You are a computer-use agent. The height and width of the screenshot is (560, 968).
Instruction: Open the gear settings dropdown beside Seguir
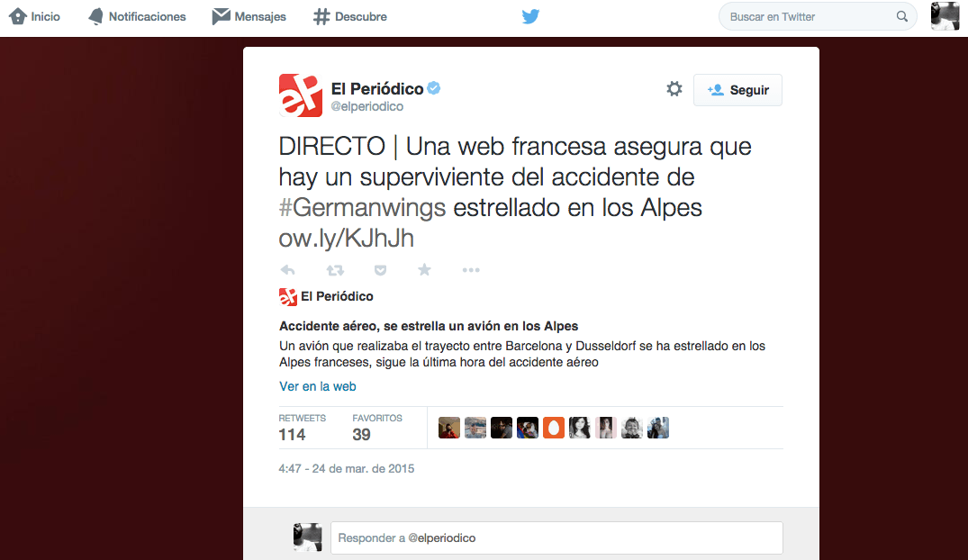click(x=674, y=89)
